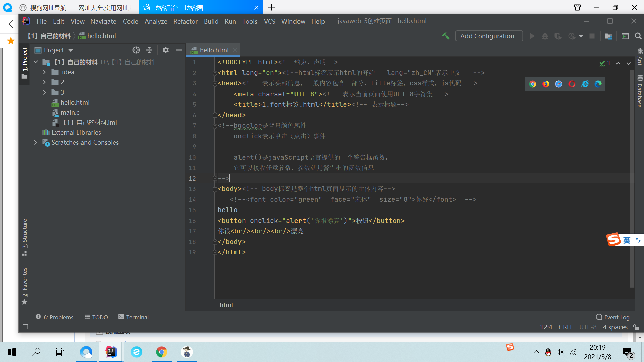Toggle read-only lock in status bar
This screenshot has height=362, width=644.
636,327
